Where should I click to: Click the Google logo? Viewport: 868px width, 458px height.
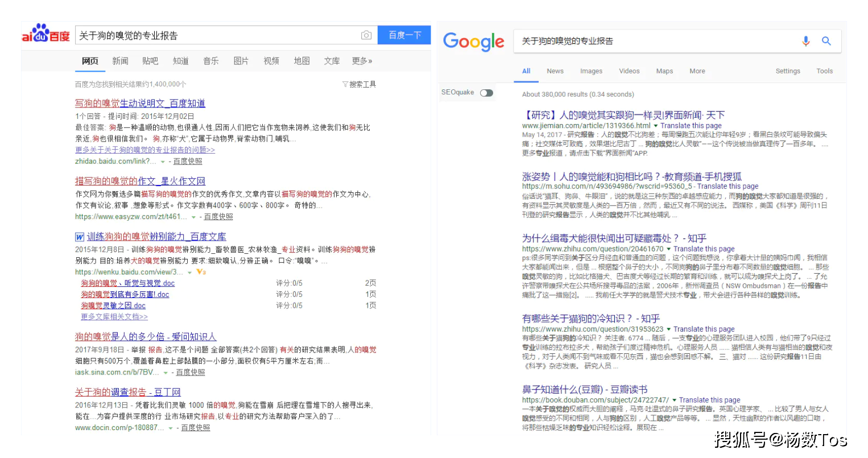click(473, 41)
